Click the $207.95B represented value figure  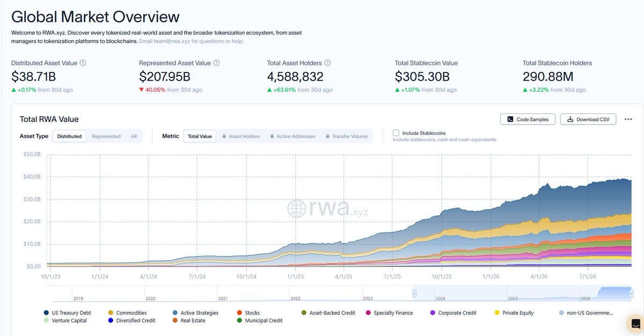tap(165, 77)
